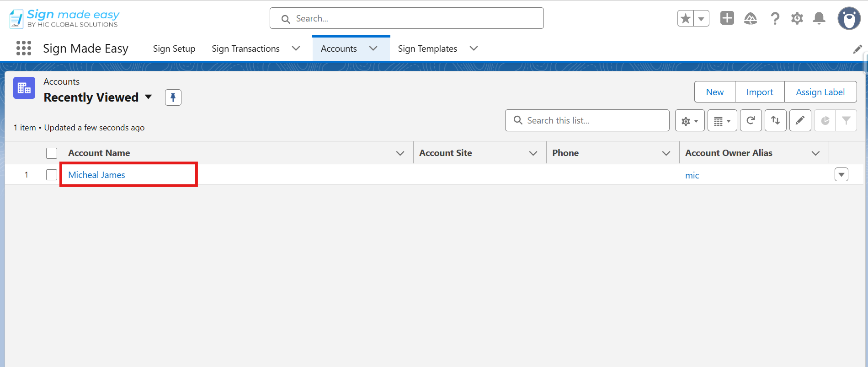Select all rows with header checkbox
Viewport: 868px width, 367px height.
coord(52,153)
